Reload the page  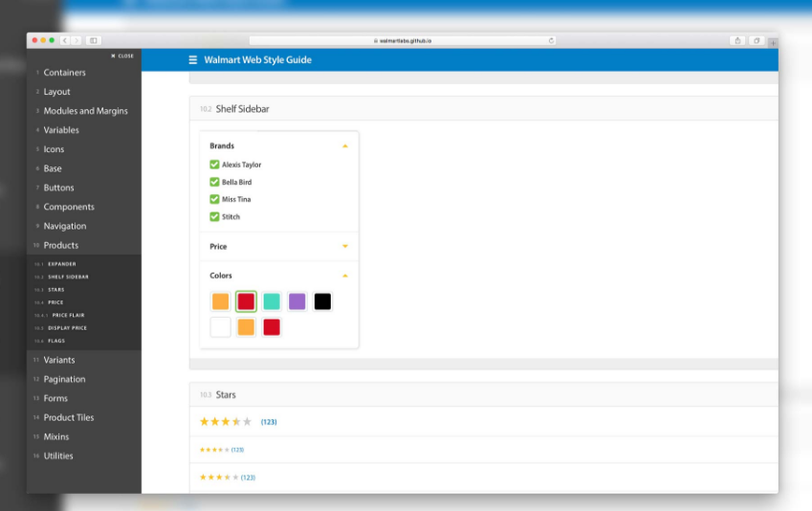pos(551,40)
